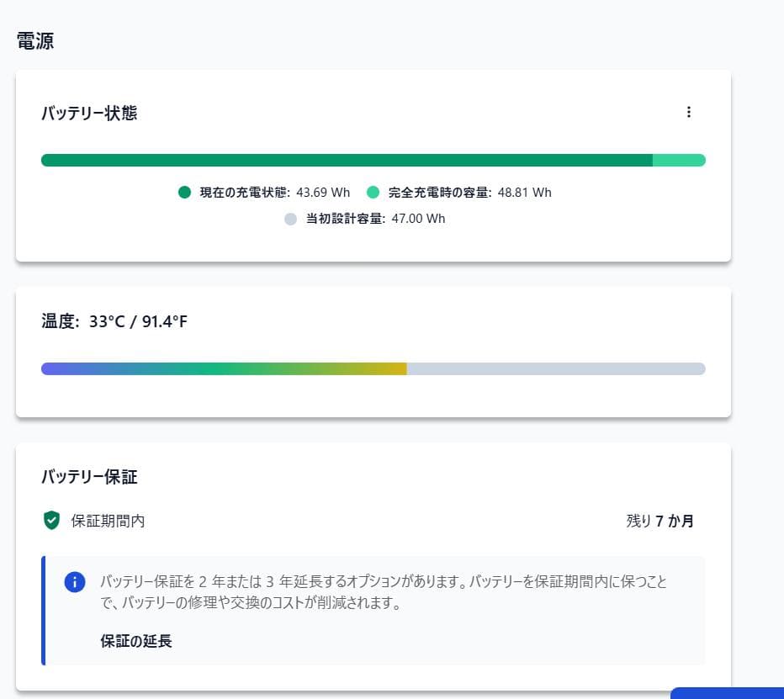Click the blue info icon in warranty notice
Screen dimensions: 784x699
coord(75,581)
